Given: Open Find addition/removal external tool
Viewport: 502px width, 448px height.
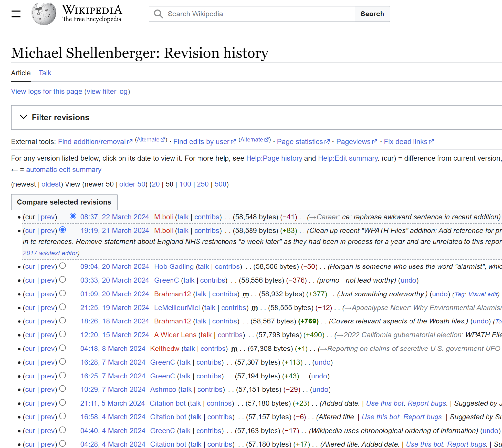Looking at the screenshot, I should tap(92, 142).
